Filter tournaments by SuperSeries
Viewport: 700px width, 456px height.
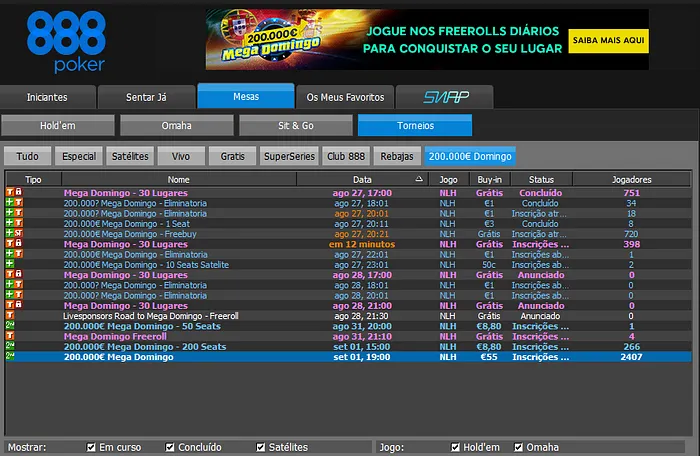click(x=289, y=156)
